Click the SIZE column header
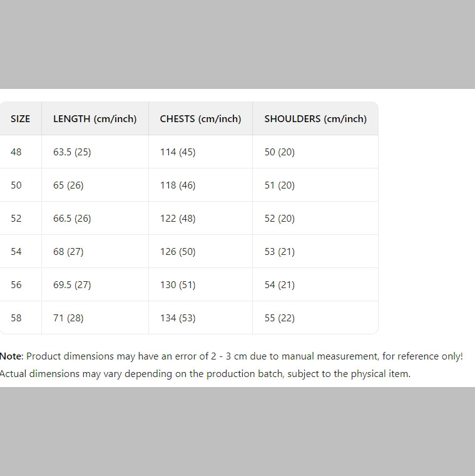Image resolution: width=475 pixels, height=476 pixels. tap(20, 119)
